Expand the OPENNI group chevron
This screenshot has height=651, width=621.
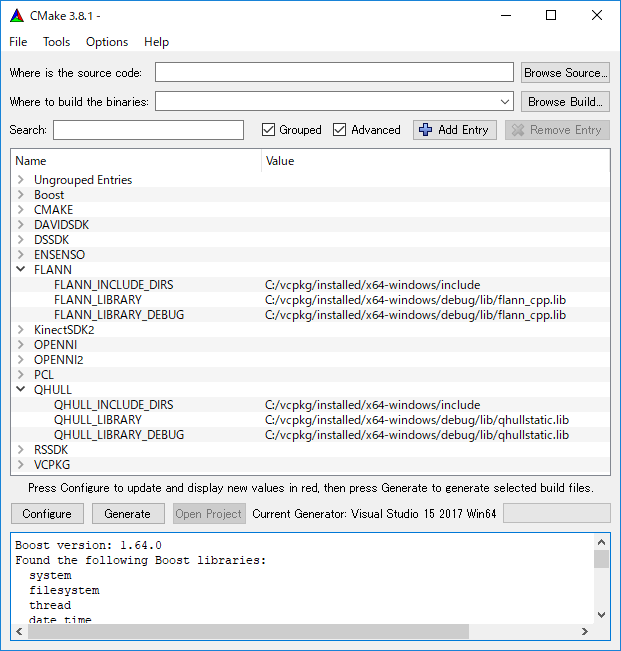point(20,345)
